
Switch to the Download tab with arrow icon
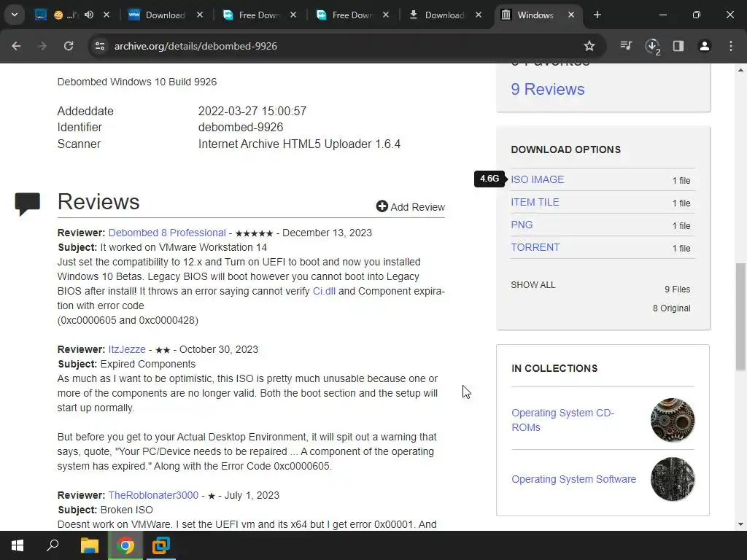click(444, 15)
